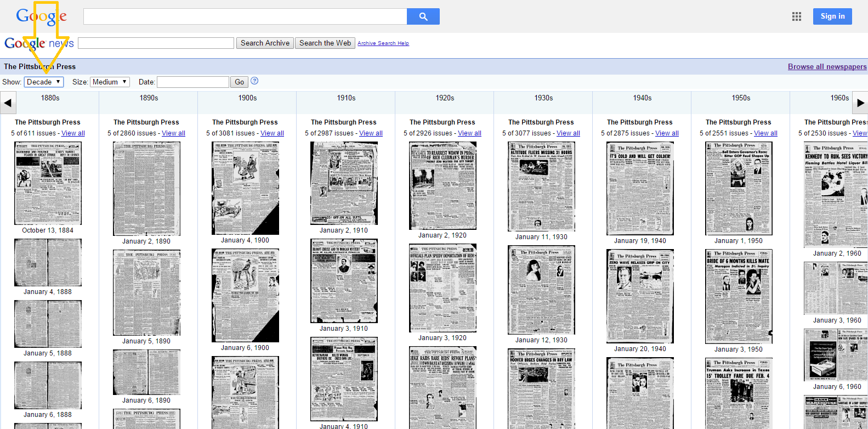This screenshot has height=429, width=868.
Task: Click the Google news logo
Action: (39, 43)
